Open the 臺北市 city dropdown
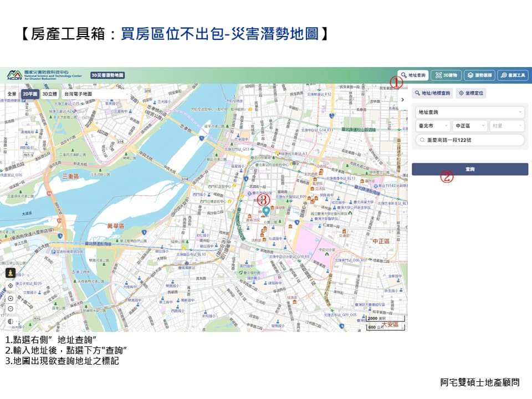532x399 pixels. 433,126
